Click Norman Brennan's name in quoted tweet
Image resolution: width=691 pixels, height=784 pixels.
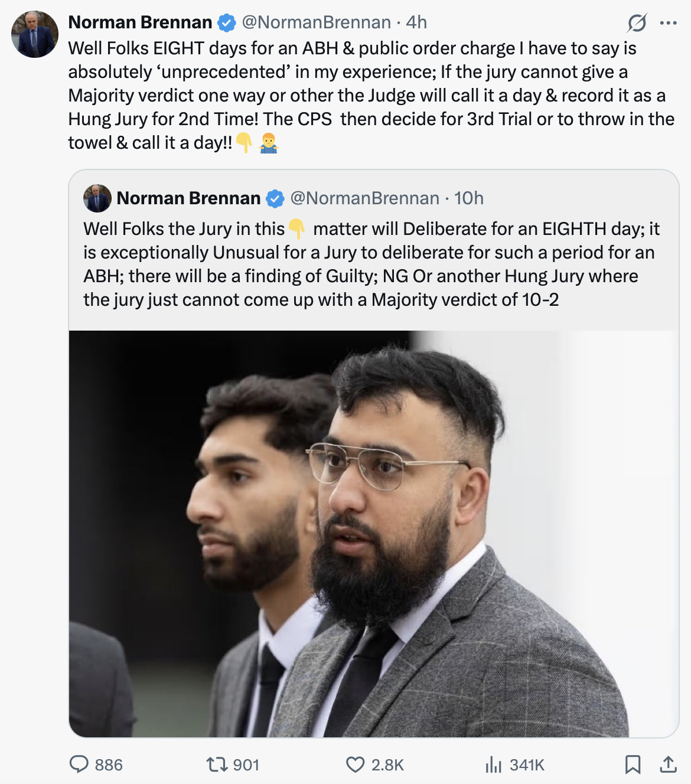pyautogui.click(x=188, y=198)
